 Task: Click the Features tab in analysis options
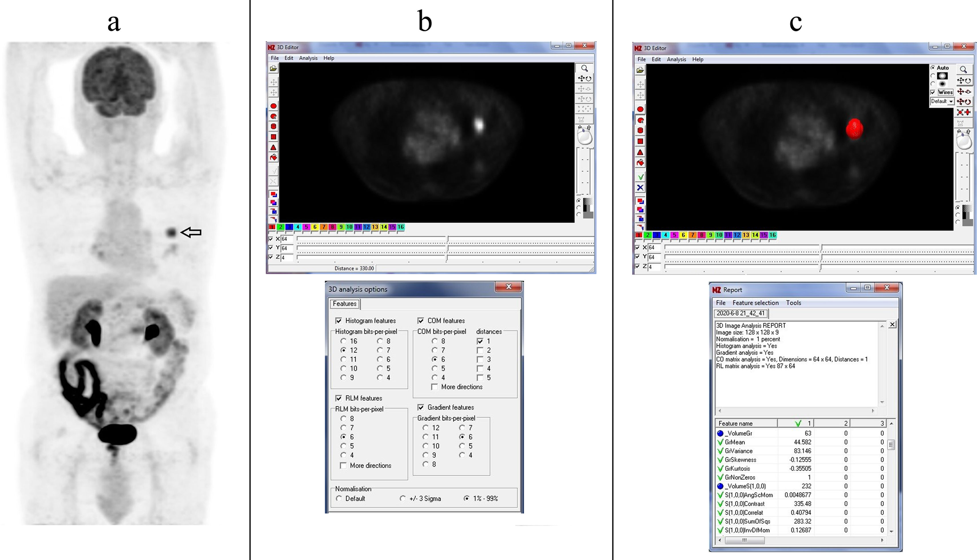tap(344, 304)
